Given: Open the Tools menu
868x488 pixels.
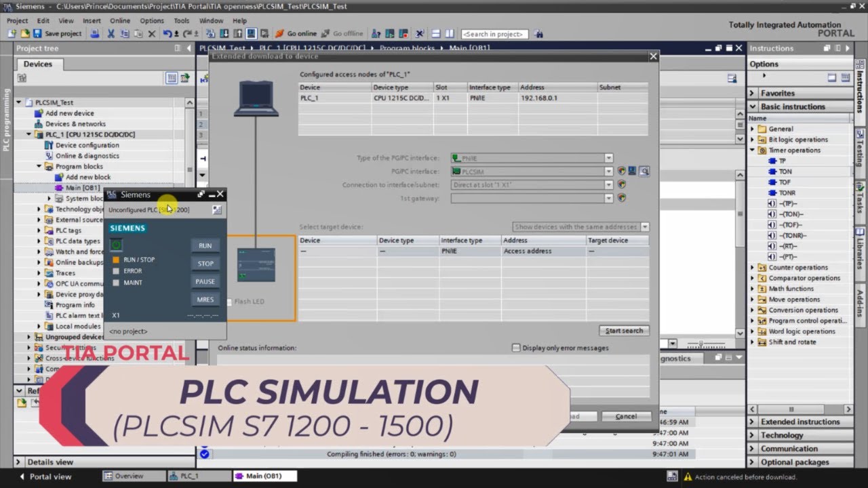Looking at the screenshot, I should (181, 20).
